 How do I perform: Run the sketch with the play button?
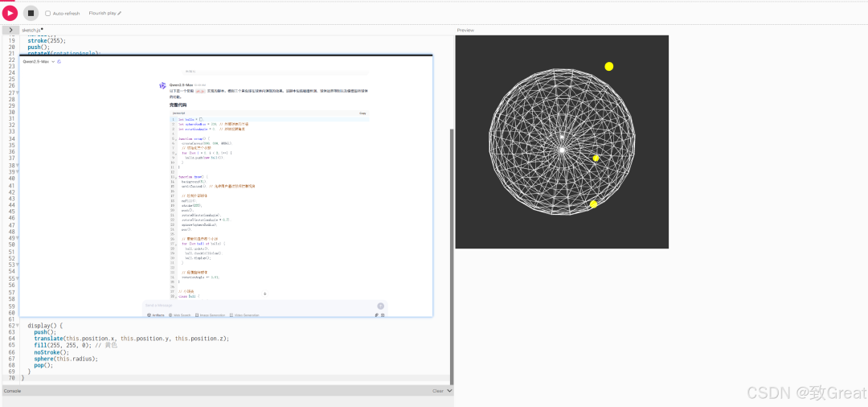tap(10, 13)
